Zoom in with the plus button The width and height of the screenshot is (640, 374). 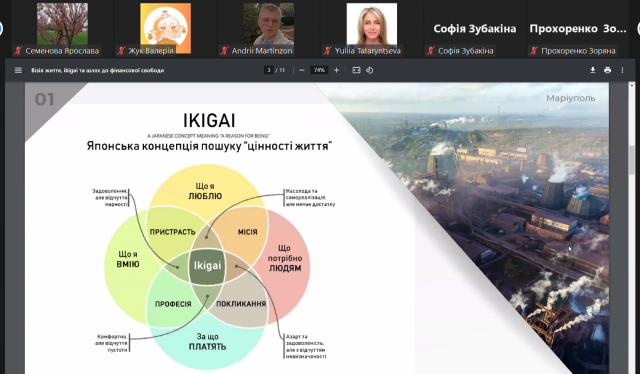(336, 70)
